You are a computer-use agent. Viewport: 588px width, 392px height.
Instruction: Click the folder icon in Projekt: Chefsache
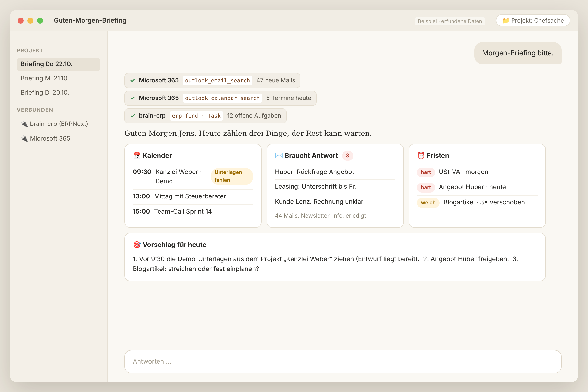pos(505,21)
